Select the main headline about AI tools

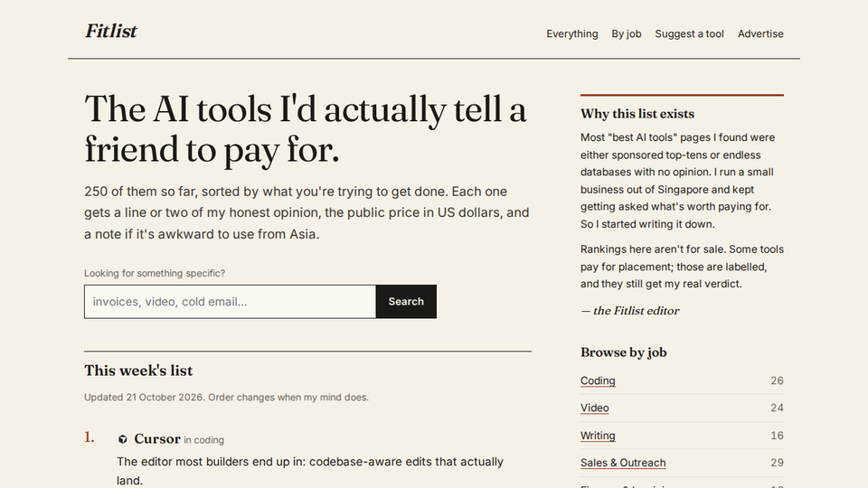point(306,129)
